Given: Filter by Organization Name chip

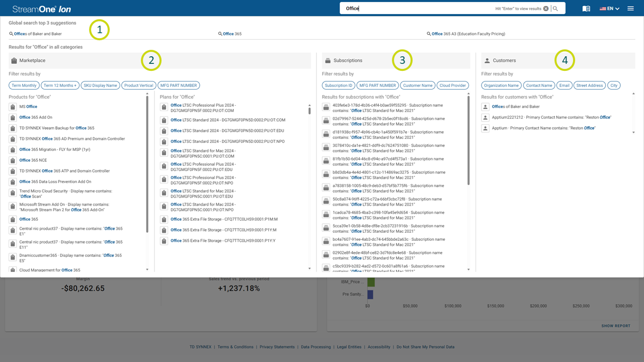Looking at the screenshot, I should [x=502, y=85].
